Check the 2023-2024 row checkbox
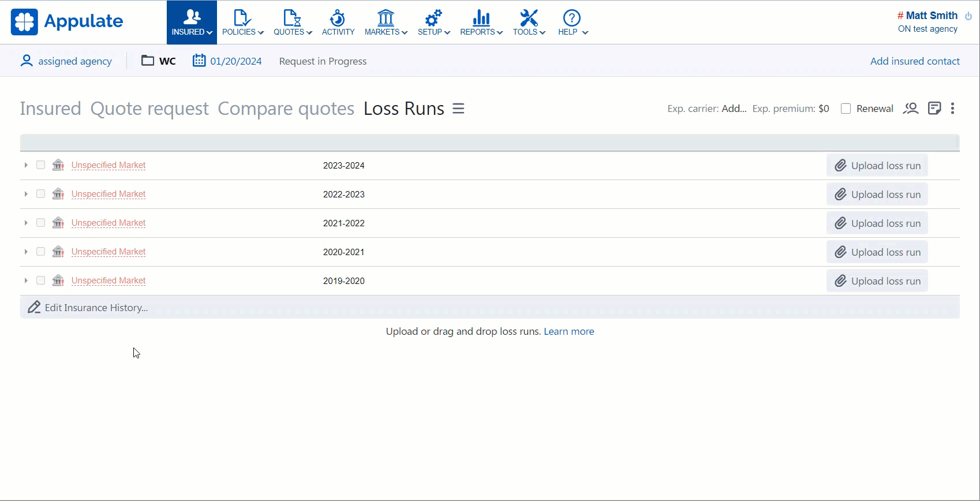 point(40,165)
